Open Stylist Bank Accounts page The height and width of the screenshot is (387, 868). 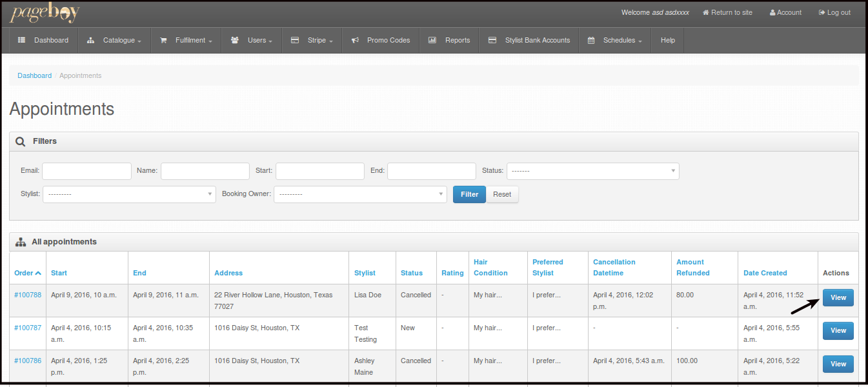529,40
